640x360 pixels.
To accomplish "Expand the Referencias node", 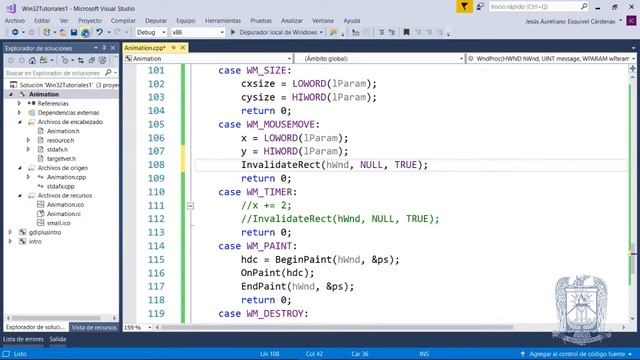I will 19,103.
